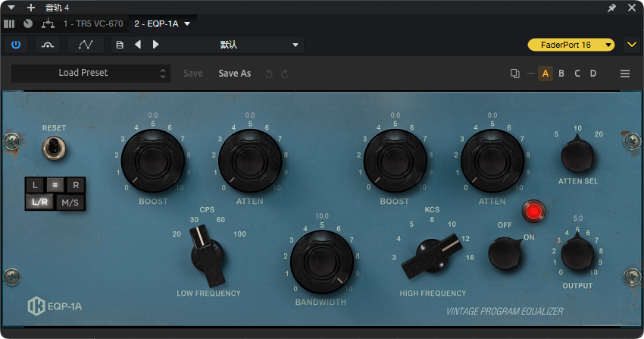Go to previous preset arrow
The width and height of the screenshot is (644, 339).
[x=138, y=45]
